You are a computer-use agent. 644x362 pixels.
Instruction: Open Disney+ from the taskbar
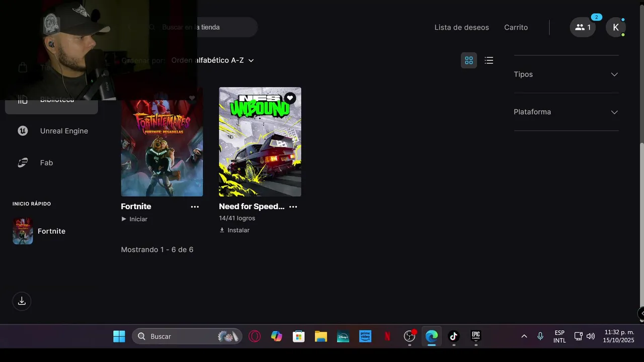pyautogui.click(x=343, y=336)
